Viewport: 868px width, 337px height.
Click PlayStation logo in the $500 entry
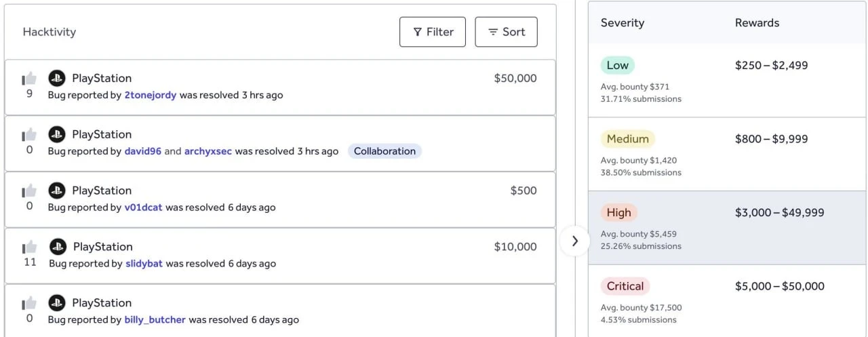click(x=57, y=191)
